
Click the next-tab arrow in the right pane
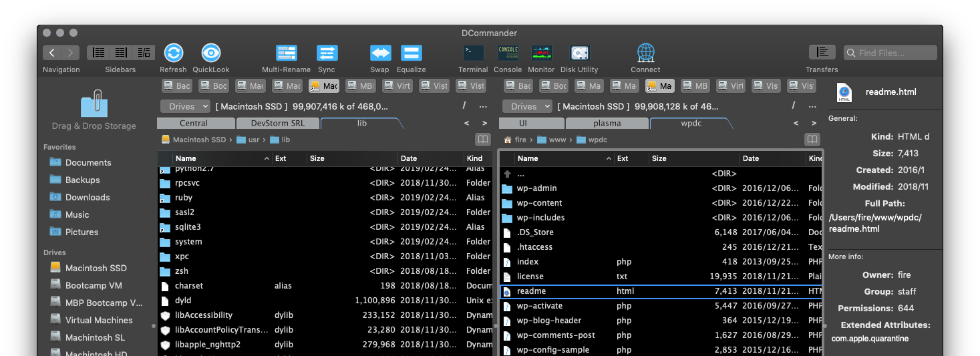click(x=814, y=123)
